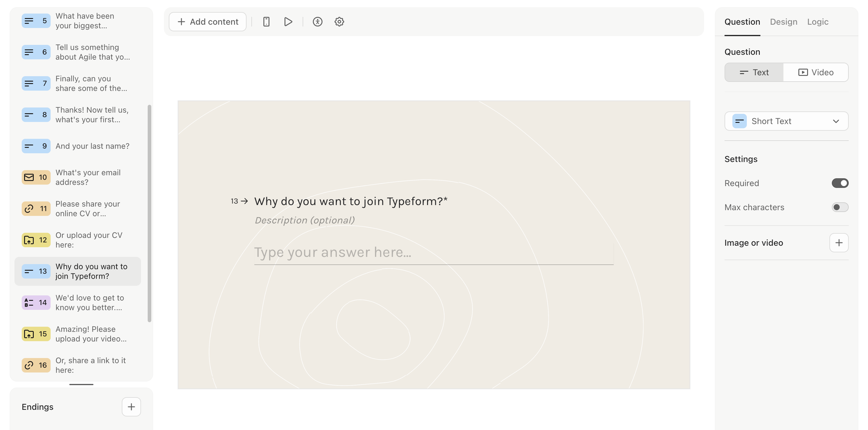Image resolution: width=868 pixels, height=430 pixels.
Task: Switch to the Logic tab
Action: click(x=817, y=22)
